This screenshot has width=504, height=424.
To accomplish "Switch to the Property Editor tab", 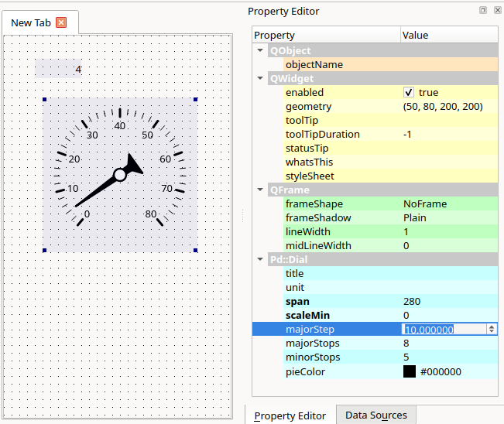I will click(x=290, y=415).
